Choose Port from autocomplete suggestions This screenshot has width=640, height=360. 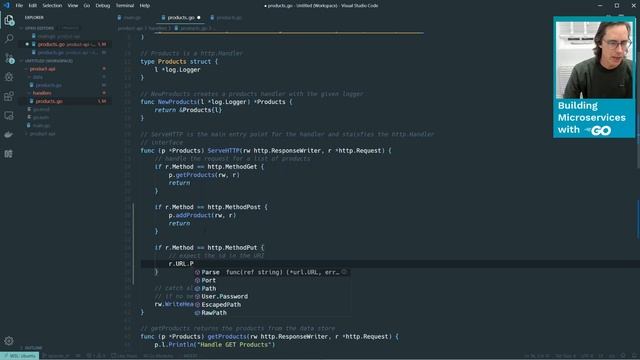(271, 280)
